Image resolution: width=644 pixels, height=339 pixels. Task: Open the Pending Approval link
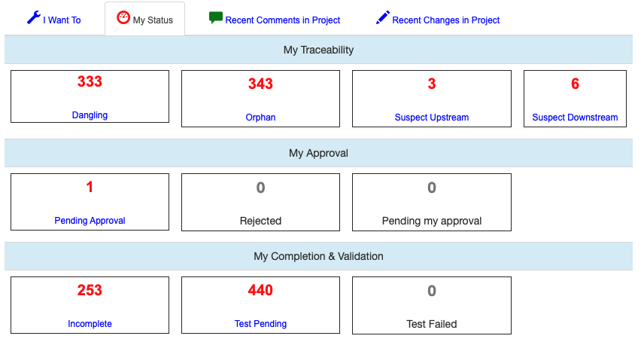pyautogui.click(x=90, y=221)
